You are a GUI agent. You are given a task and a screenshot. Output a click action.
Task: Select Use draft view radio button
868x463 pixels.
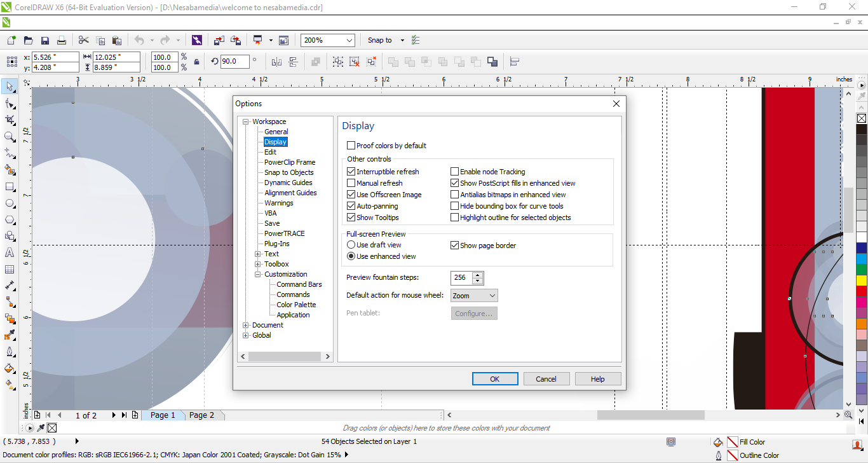[351, 245]
